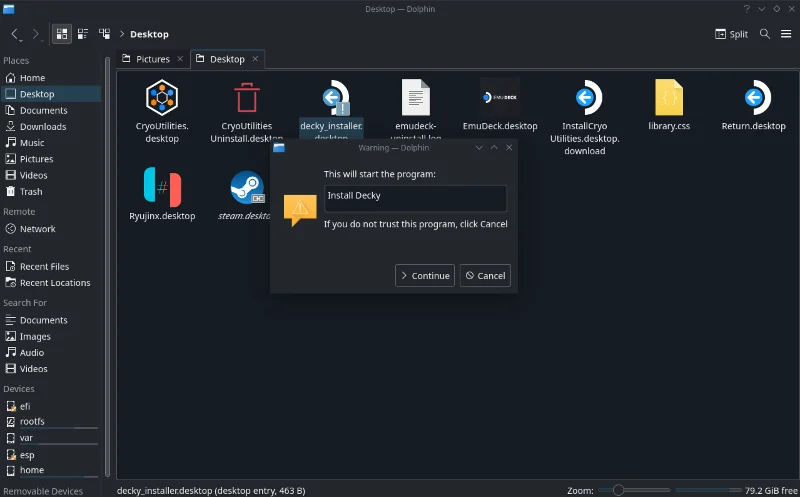Select emudeck-uninstall log file icon
800x497 pixels.
(x=415, y=97)
